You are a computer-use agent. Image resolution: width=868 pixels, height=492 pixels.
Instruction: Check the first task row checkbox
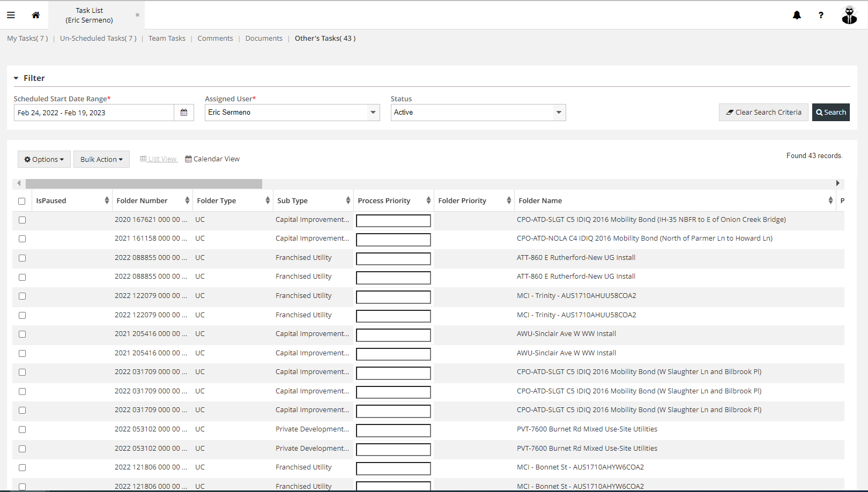click(x=22, y=219)
